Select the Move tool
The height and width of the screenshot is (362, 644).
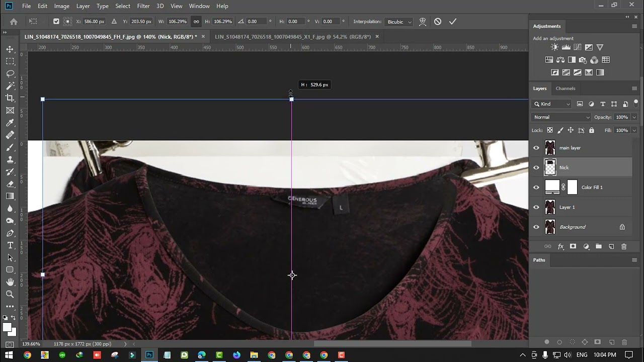point(10,49)
